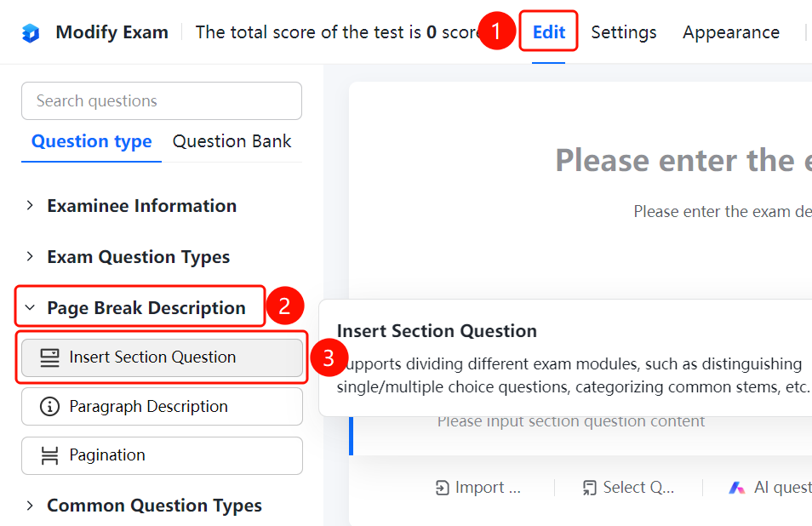This screenshot has height=526, width=812.
Task: Click the exam title placeholder field
Action: point(683,160)
